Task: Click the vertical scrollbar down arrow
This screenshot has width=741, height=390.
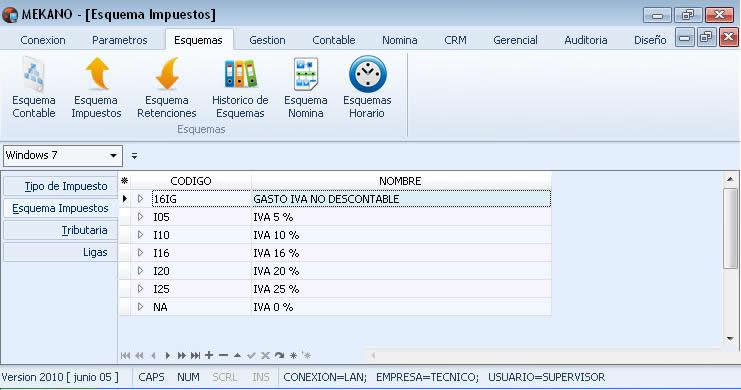Action: click(730, 339)
